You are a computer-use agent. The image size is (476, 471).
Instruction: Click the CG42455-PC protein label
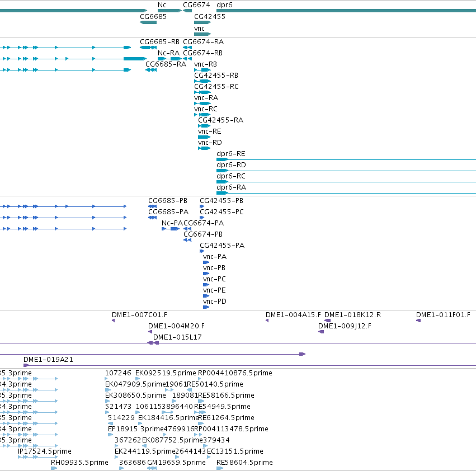[221, 212]
